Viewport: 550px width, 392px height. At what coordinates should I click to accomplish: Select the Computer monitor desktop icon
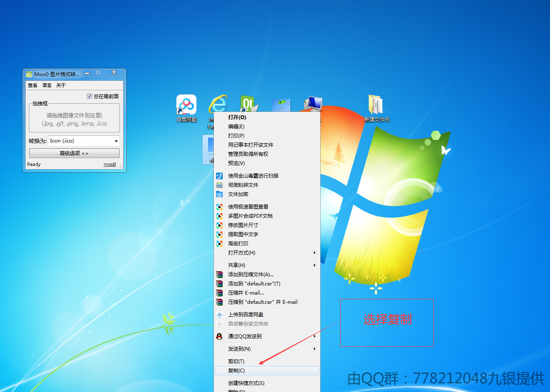[x=313, y=104]
